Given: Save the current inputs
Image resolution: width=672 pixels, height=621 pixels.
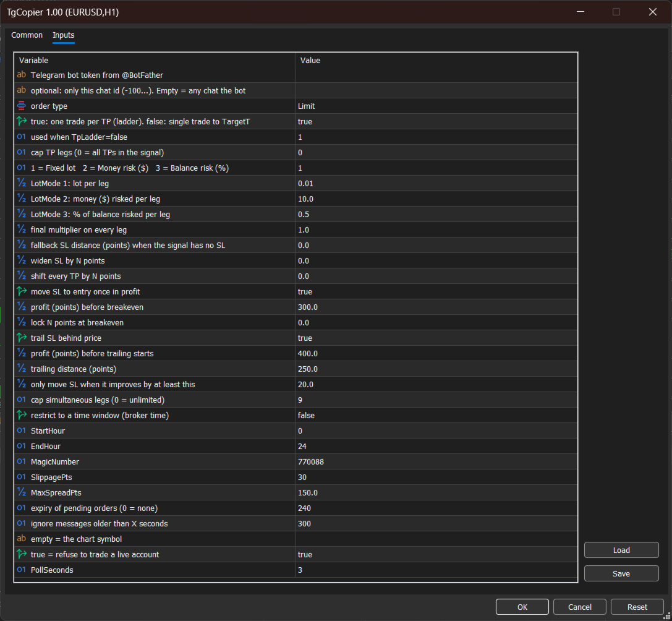Looking at the screenshot, I should point(621,574).
